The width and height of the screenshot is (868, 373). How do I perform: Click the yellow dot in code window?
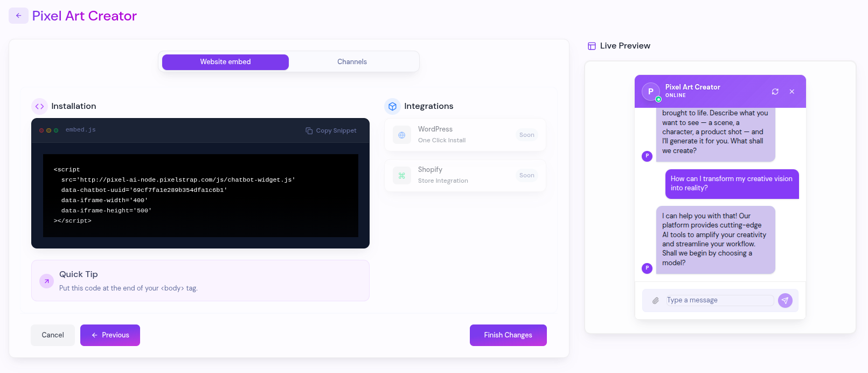[48, 130]
